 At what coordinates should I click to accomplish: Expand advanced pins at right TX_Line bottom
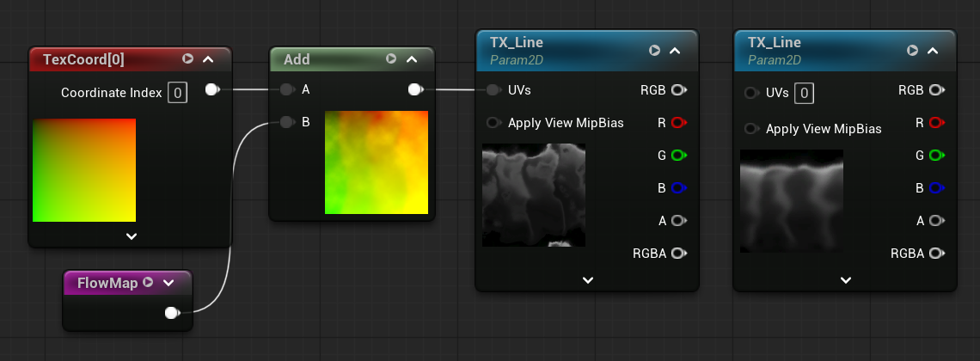point(846,280)
